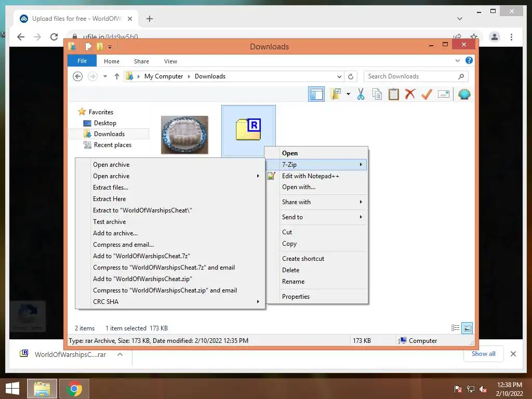Click the search magnifier in Search Downloads
532x399 pixels.
pyautogui.click(x=461, y=76)
